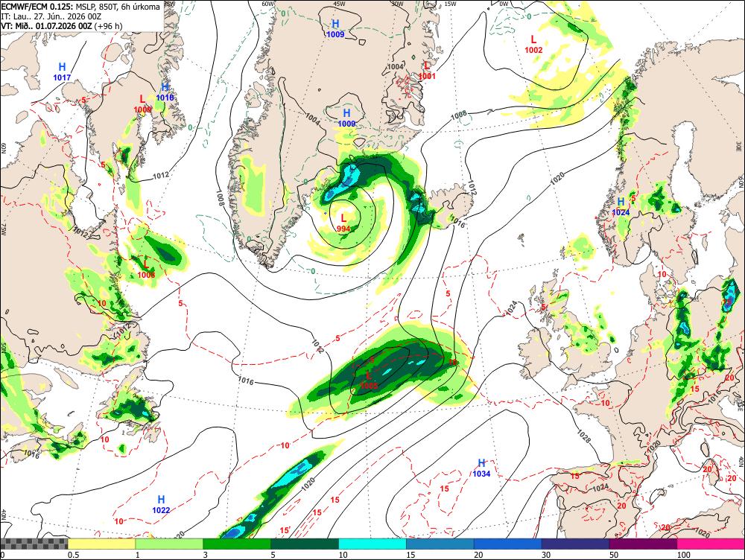The image size is (745, 560).
Task: Click the legend's '100' scale value
Action: click(x=684, y=555)
